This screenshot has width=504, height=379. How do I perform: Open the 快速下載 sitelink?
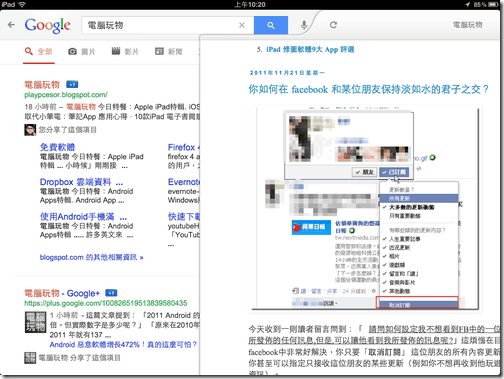click(x=184, y=217)
